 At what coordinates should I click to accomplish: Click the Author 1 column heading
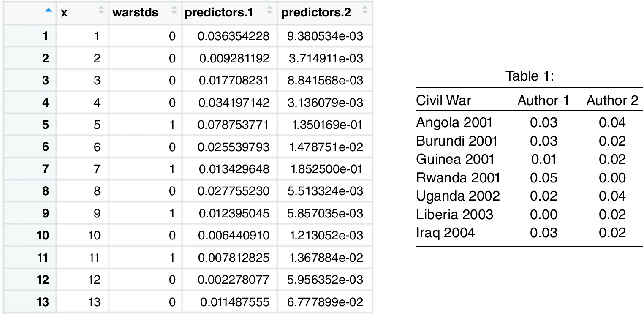[x=543, y=100]
